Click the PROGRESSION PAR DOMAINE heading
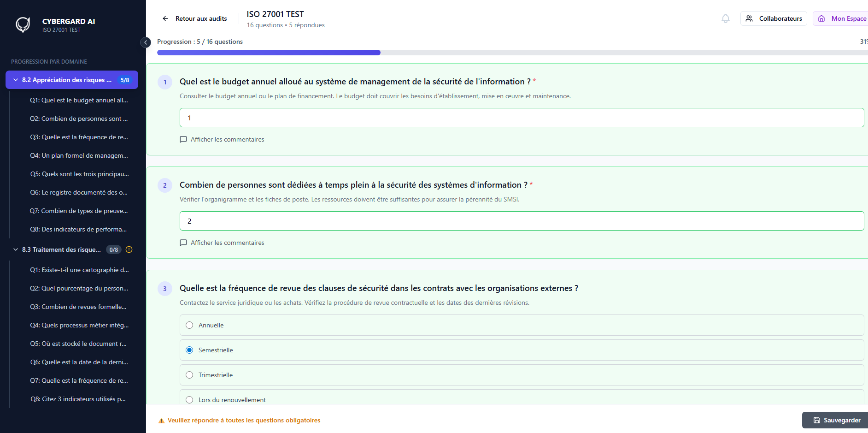 point(49,61)
